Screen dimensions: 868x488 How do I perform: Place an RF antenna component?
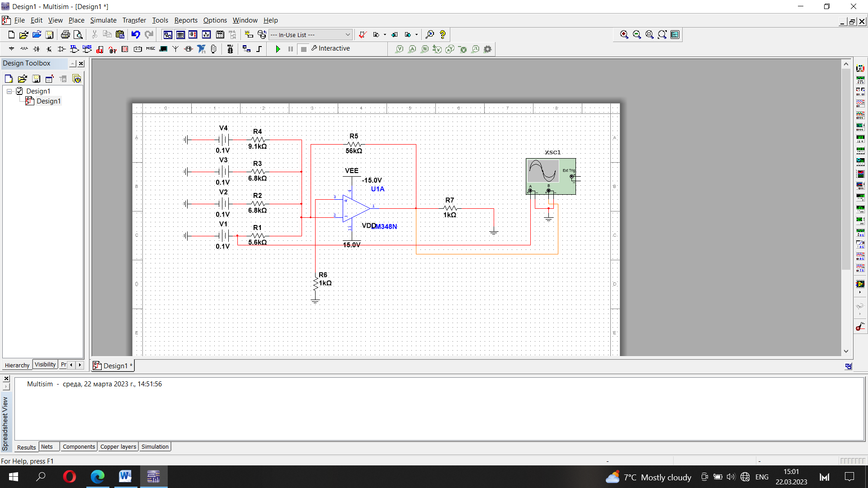pyautogui.click(x=176, y=49)
